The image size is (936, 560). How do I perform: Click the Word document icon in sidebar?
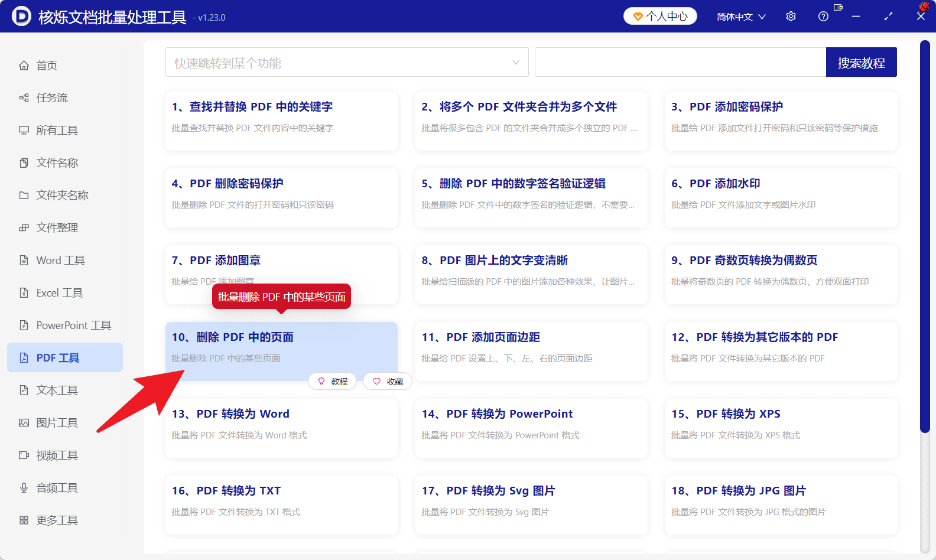point(24,260)
